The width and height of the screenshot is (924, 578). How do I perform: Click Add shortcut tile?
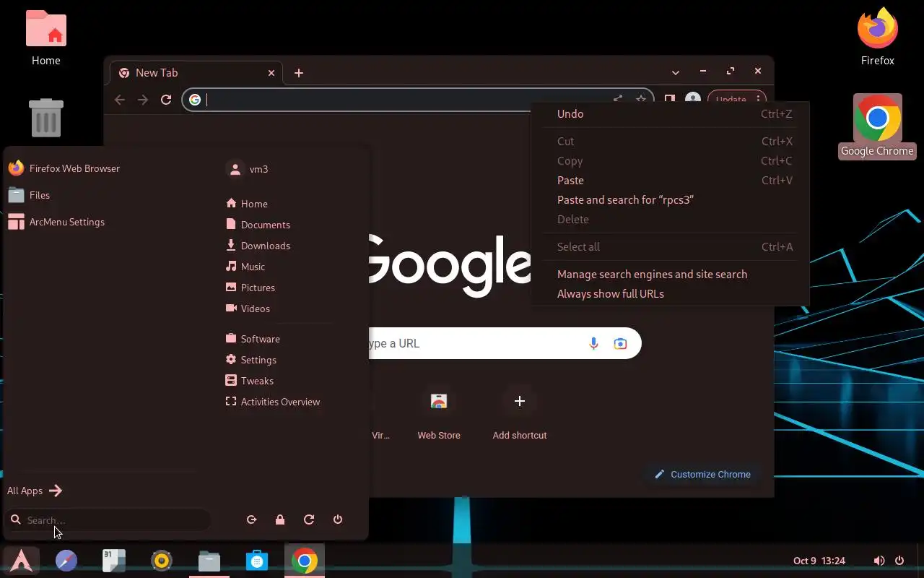[x=520, y=415]
